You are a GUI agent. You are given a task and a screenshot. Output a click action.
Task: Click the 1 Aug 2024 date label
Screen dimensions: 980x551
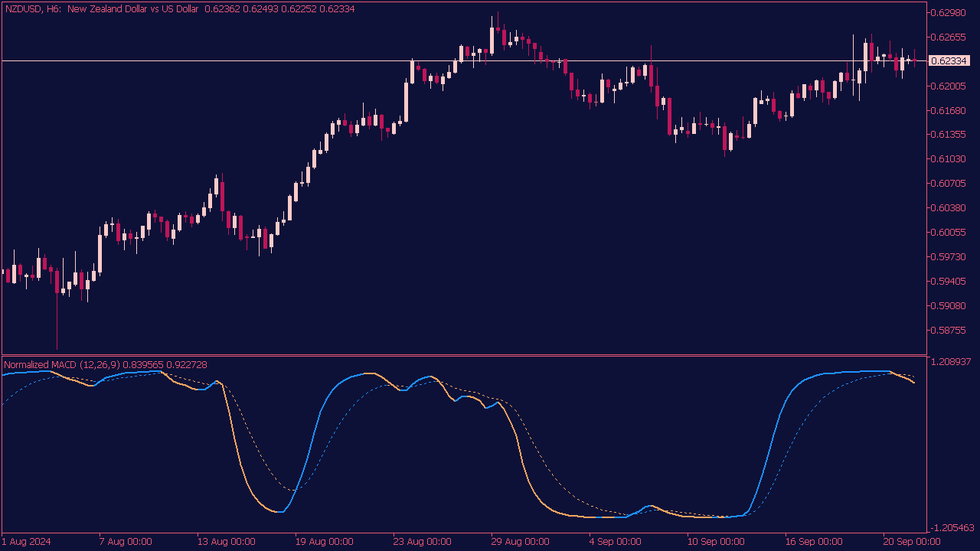[27, 542]
